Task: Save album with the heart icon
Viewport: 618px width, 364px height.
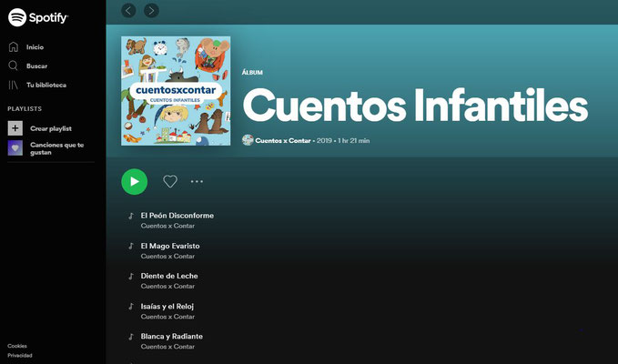Action: pos(170,181)
